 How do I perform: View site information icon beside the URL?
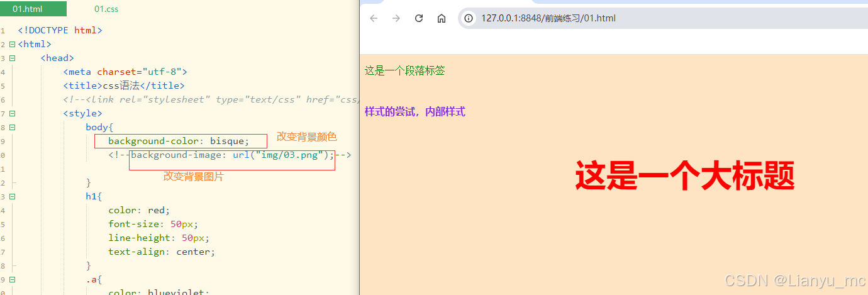tap(469, 18)
